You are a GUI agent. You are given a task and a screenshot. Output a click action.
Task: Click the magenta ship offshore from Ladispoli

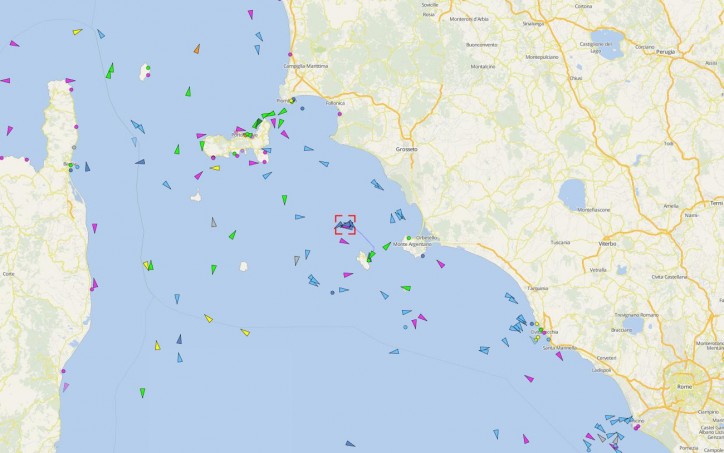coord(529,379)
